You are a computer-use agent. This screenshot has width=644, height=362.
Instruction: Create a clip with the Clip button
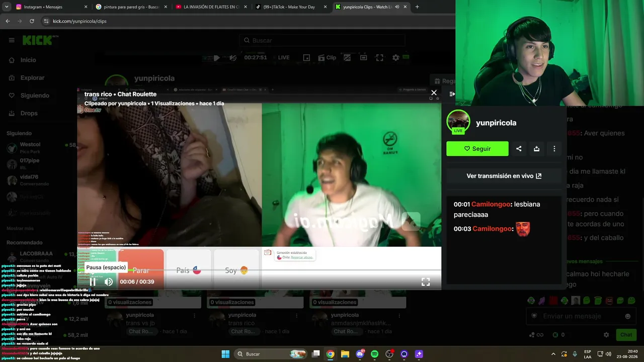pos(327,58)
